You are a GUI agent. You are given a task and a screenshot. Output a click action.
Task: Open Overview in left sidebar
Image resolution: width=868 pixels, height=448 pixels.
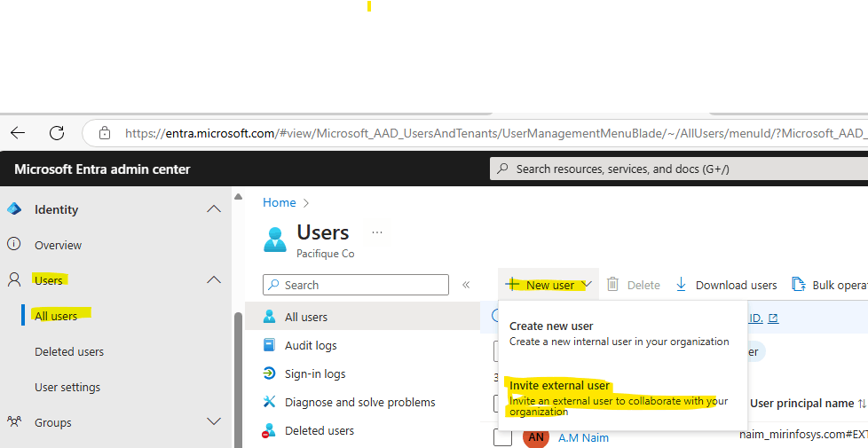[58, 245]
